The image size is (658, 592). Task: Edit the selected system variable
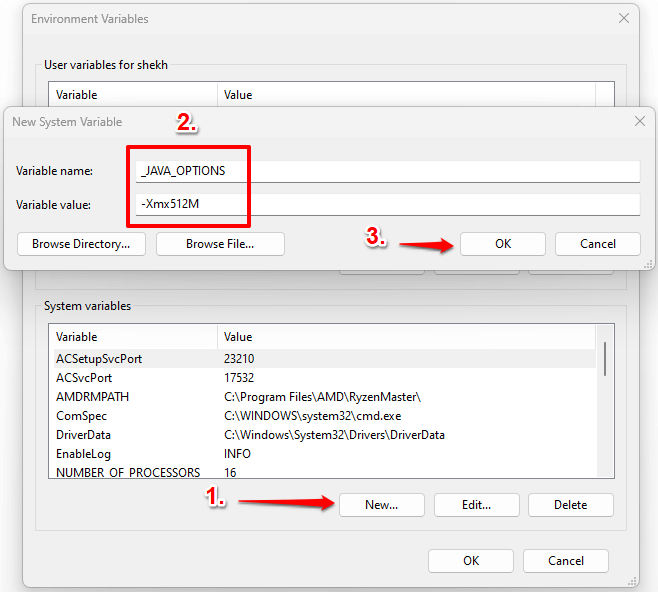click(x=477, y=505)
